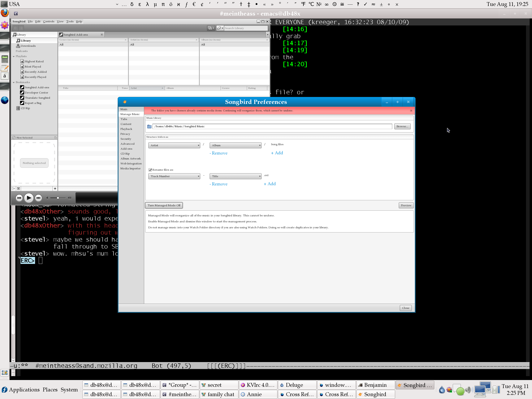Image resolution: width=532 pixels, height=399 pixels.
Task: Click the music library path field
Action: pyautogui.click(x=272, y=127)
